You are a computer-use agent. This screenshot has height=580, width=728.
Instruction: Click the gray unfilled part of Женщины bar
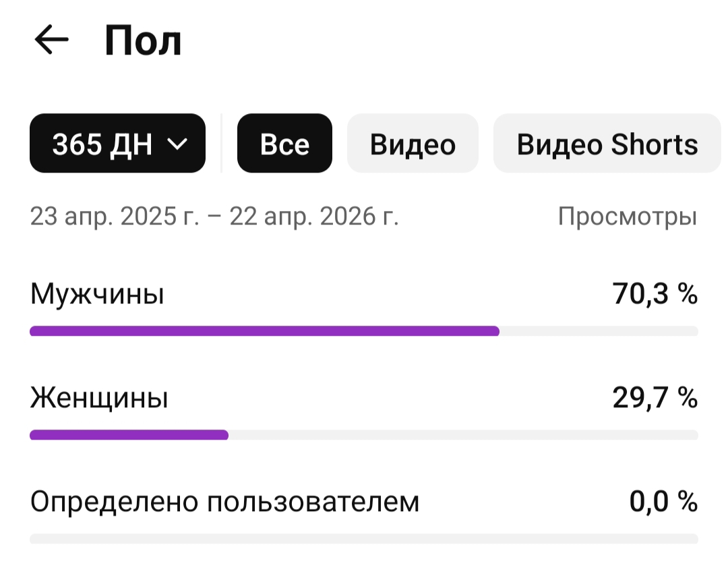[x=462, y=435]
